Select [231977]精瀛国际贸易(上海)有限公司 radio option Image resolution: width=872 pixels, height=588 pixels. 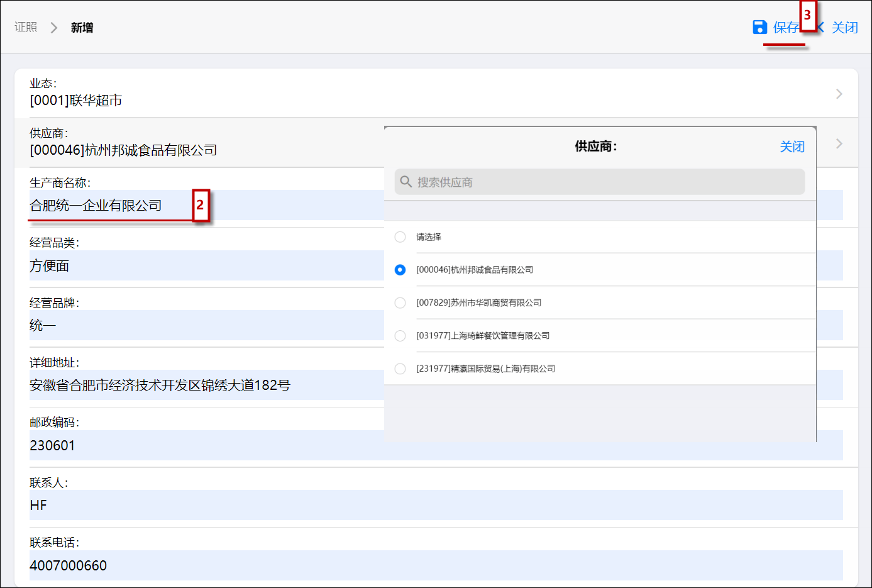[400, 369]
